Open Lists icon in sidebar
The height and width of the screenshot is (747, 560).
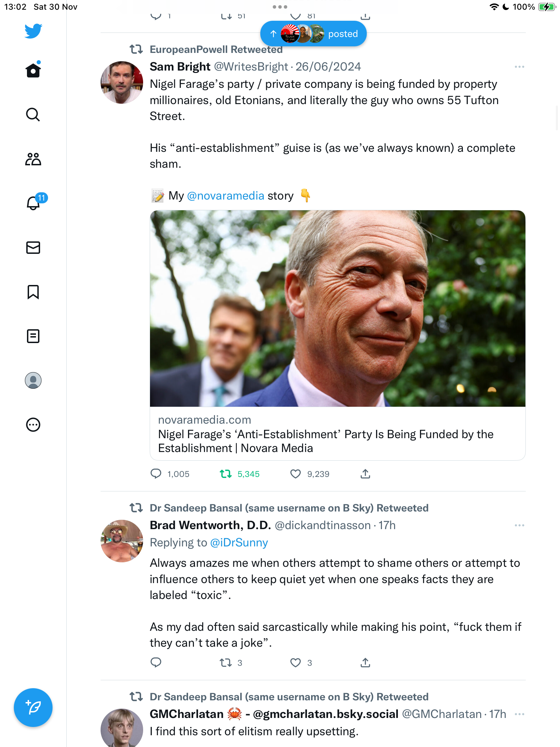pos(33,336)
